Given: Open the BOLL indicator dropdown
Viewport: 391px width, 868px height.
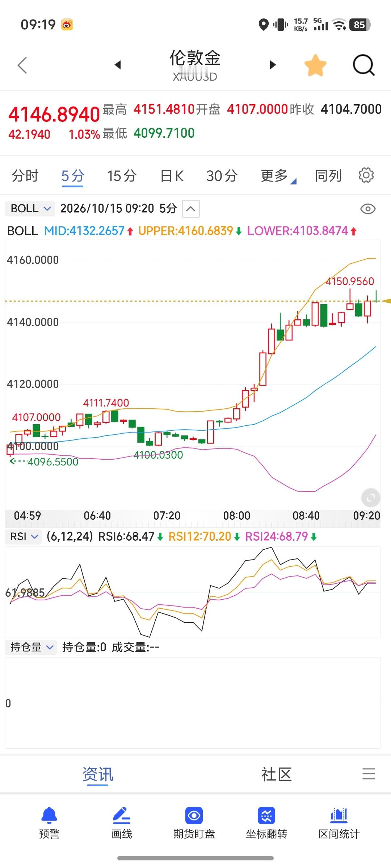Looking at the screenshot, I should 30,209.
